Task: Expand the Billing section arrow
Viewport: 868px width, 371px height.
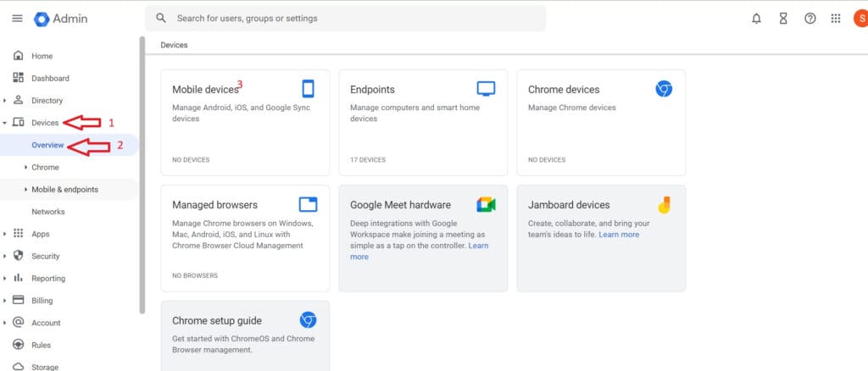Action: click(5, 300)
